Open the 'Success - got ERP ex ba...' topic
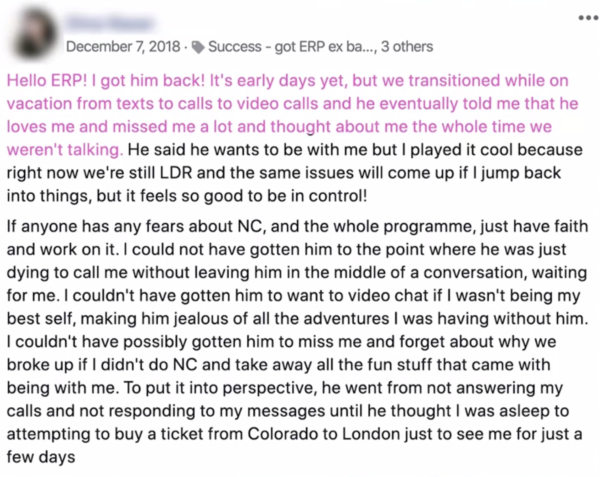Viewport: 600px width, 477px height. pos(292,47)
